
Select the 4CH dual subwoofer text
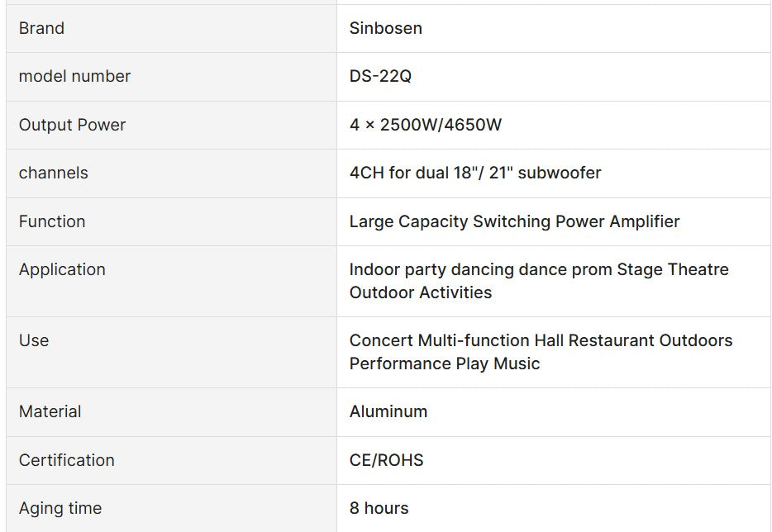pos(474,173)
